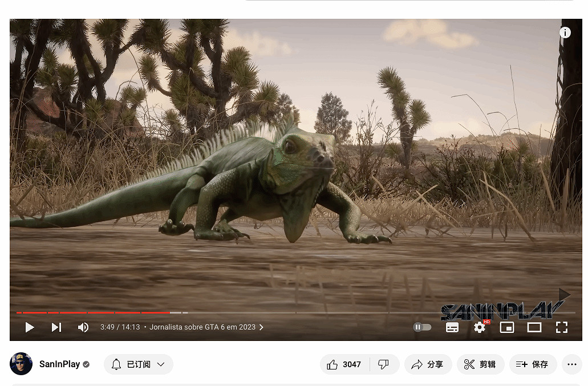Dislike the video
The height and width of the screenshot is (386, 588).
(384, 364)
